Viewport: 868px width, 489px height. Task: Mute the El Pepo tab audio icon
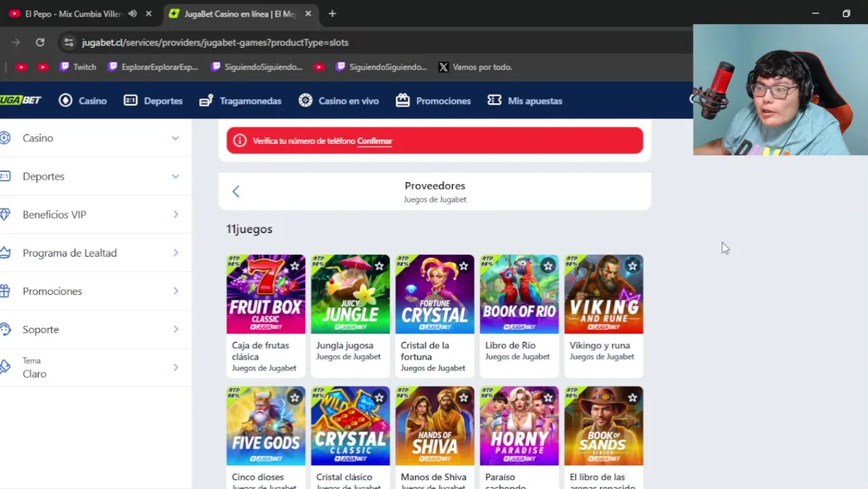click(x=132, y=14)
